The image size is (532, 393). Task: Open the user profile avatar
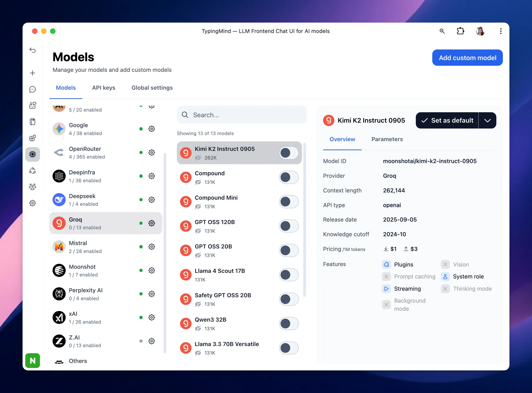click(x=480, y=31)
